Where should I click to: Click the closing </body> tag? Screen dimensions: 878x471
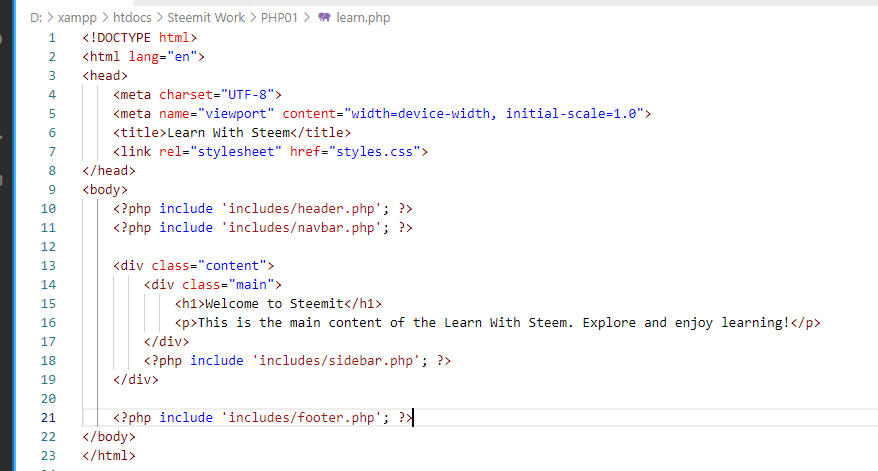109,437
